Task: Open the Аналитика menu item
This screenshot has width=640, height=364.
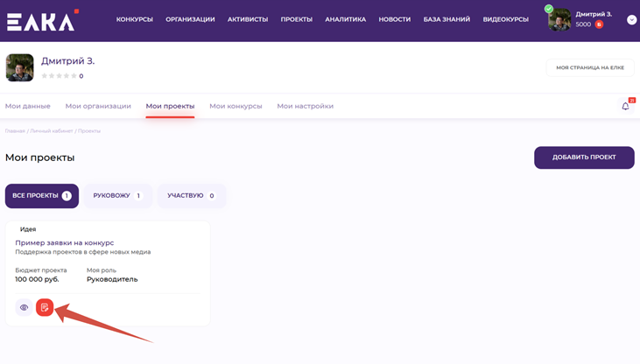Action: pos(345,19)
